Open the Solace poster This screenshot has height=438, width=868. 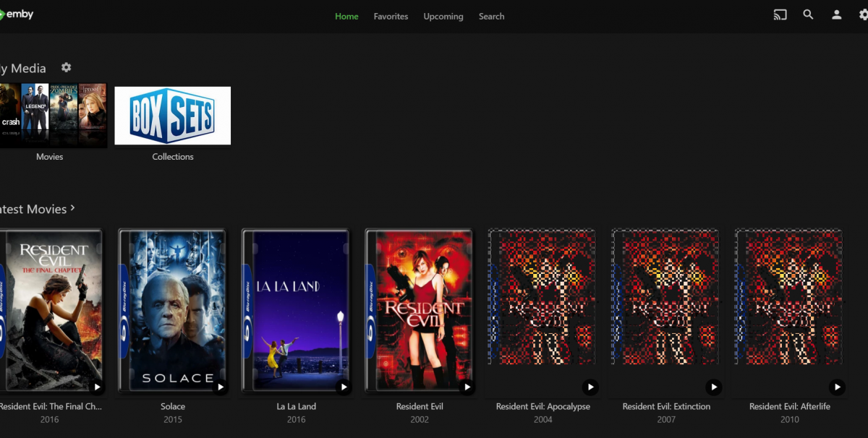tap(172, 311)
